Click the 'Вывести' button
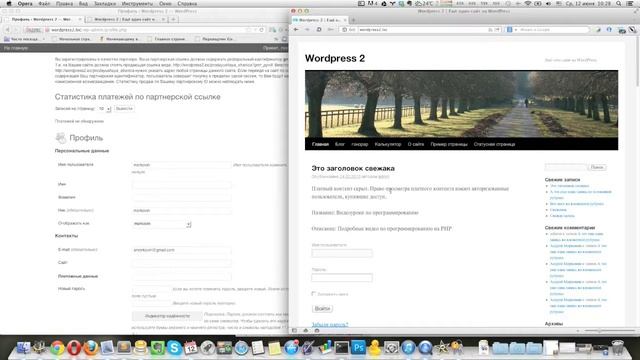This screenshot has width=640, height=360. click(124, 109)
